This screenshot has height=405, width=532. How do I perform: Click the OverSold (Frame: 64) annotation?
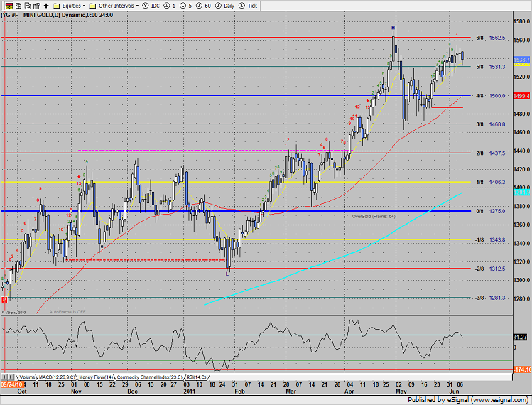pyautogui.click(x=374, y=216)
